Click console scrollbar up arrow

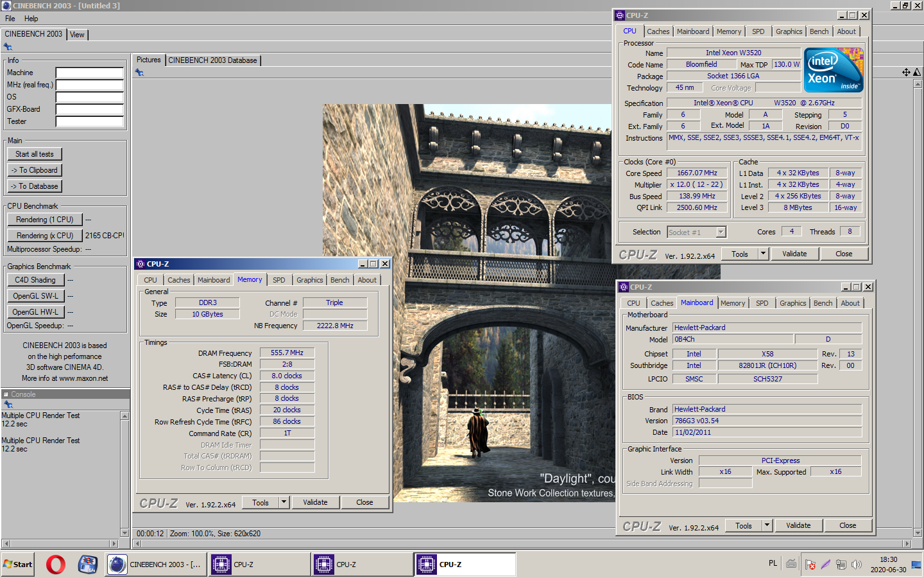124,416
